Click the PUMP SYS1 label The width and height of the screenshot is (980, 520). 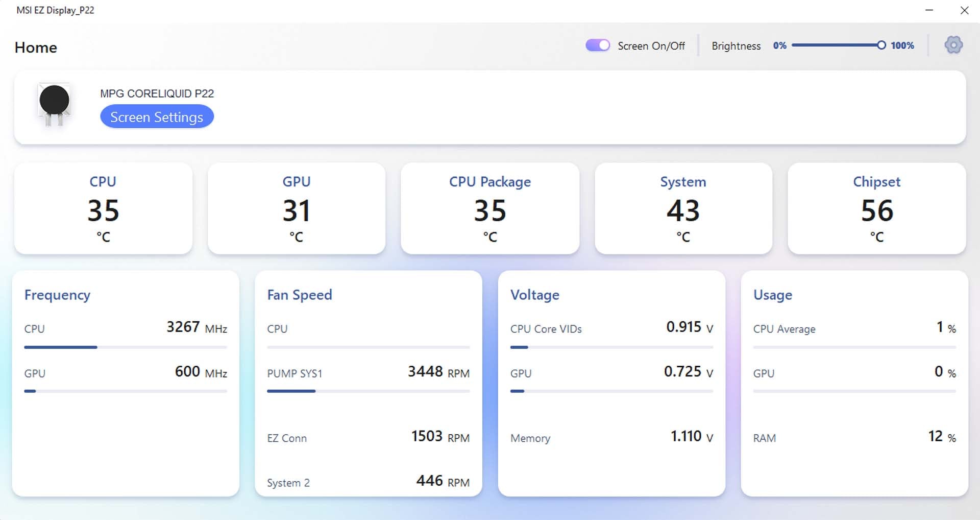295,373
